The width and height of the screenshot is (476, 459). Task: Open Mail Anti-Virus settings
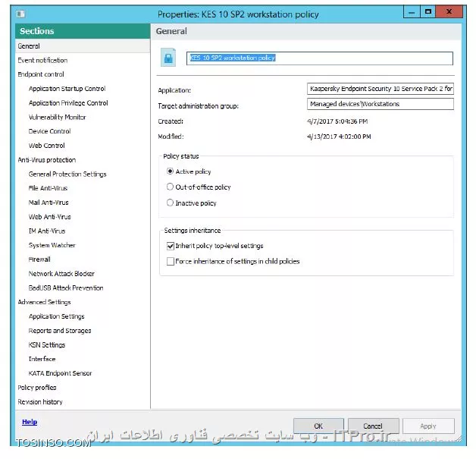coord(49,203)
